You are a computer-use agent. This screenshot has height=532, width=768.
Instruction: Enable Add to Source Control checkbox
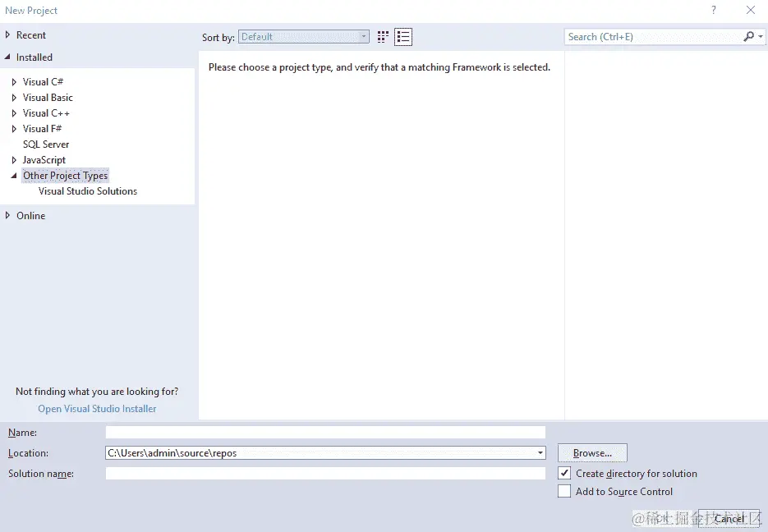(564, 492)
